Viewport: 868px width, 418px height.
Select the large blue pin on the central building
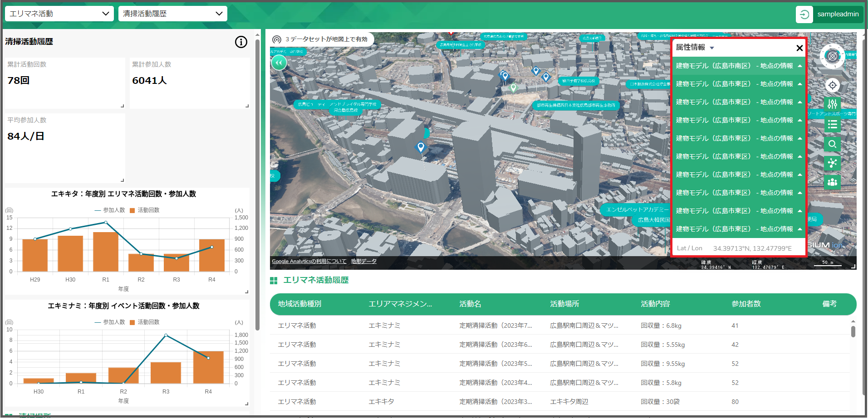(421, 147)
